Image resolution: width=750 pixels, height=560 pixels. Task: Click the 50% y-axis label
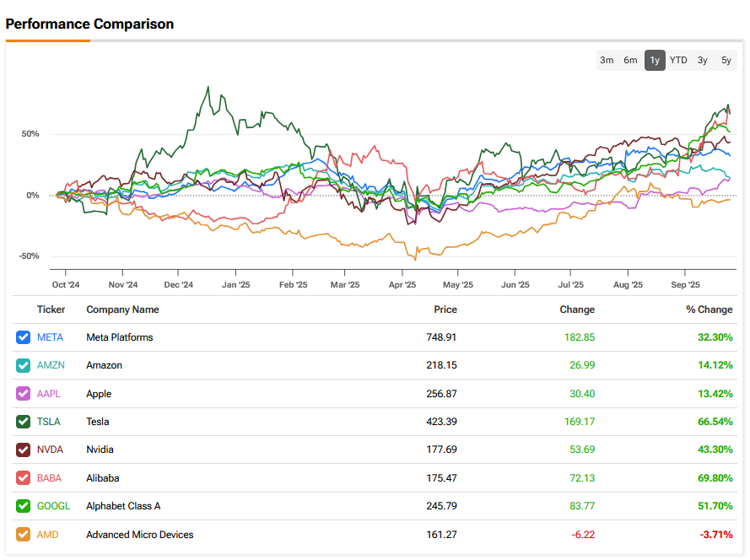(30, 134)
